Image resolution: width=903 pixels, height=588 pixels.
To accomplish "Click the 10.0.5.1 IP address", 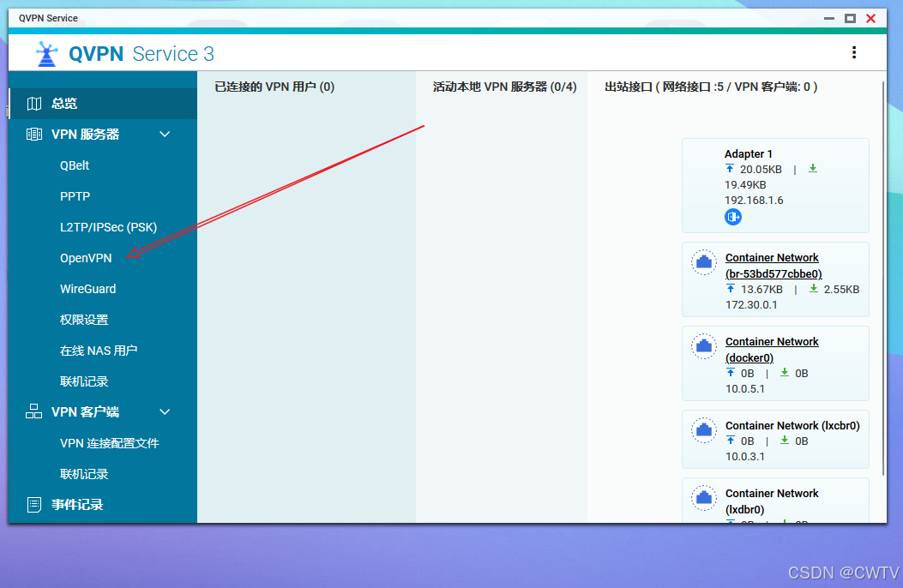I will 744,389.
